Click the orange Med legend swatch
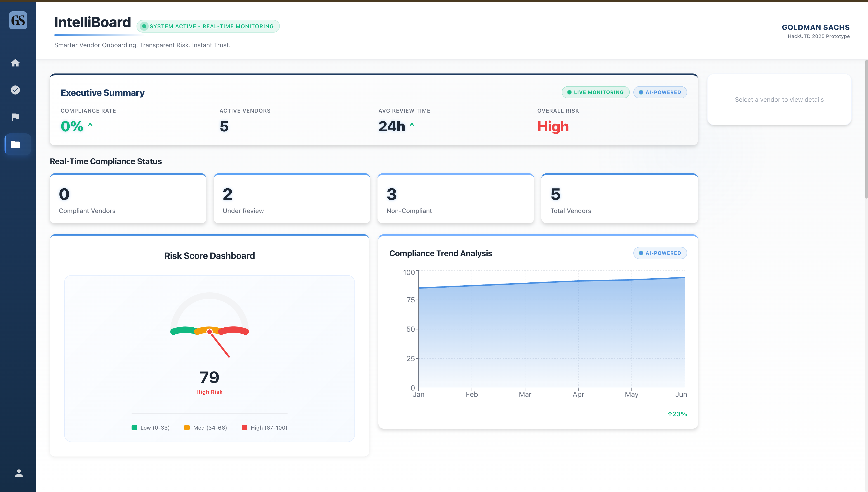Image resolution: width=868 pixels, height=492 pixels. [187, 428]
